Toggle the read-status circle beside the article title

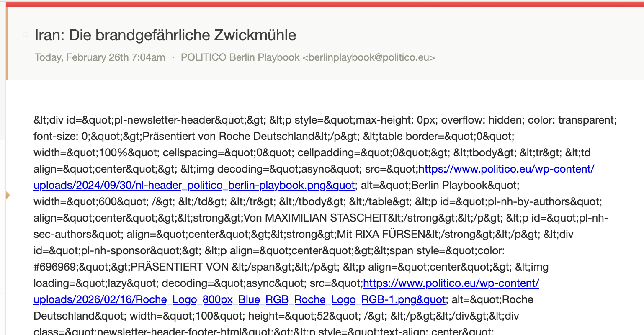tap(26, 35)
